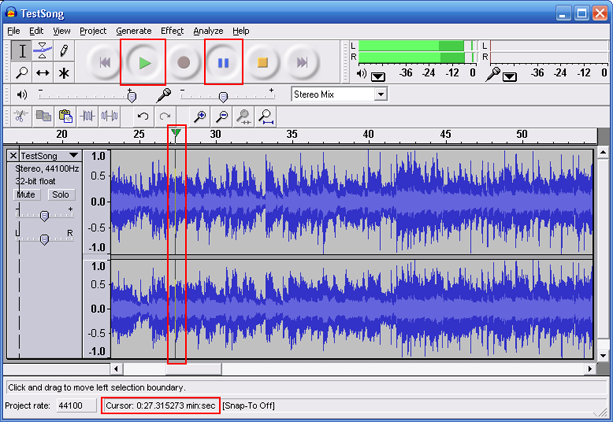The height and width of the screenshot is (422, 613).
Task: Click the green Play button
Action: tap(144, 62)
